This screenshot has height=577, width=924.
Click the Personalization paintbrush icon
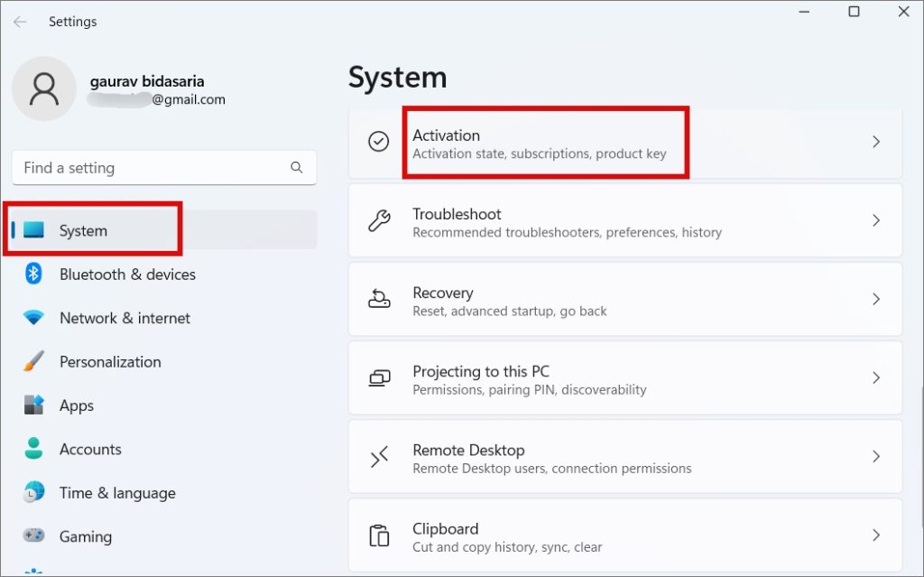pos(33,361)
